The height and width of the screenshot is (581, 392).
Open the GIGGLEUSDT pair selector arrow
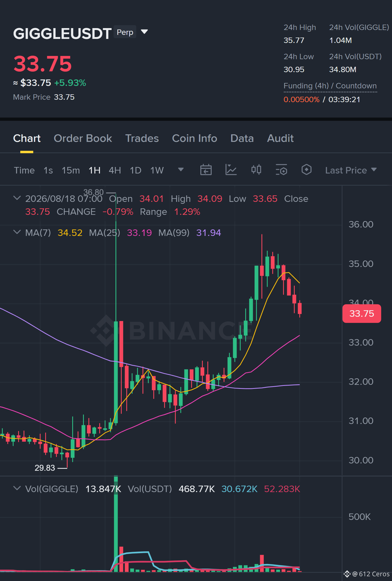point(144,32)
